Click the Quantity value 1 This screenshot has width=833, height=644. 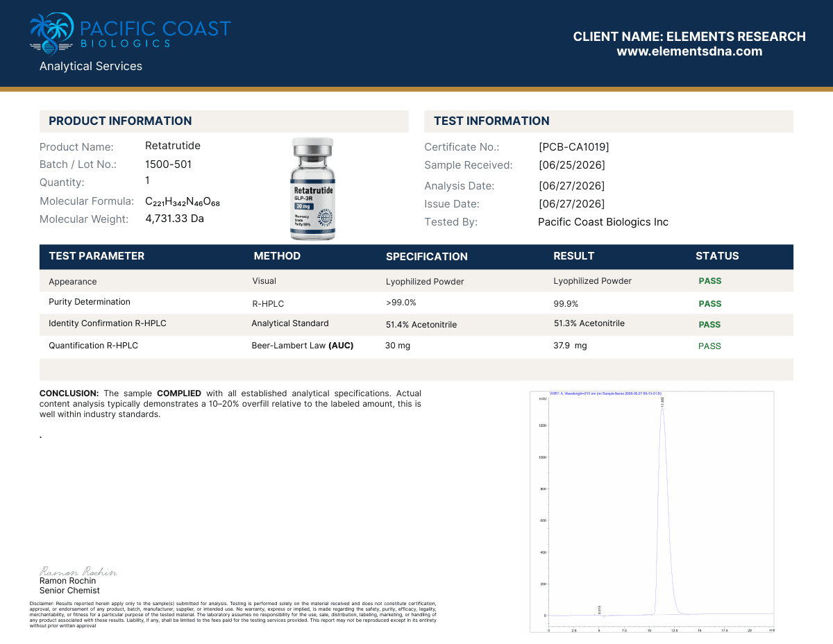(148, 180)
